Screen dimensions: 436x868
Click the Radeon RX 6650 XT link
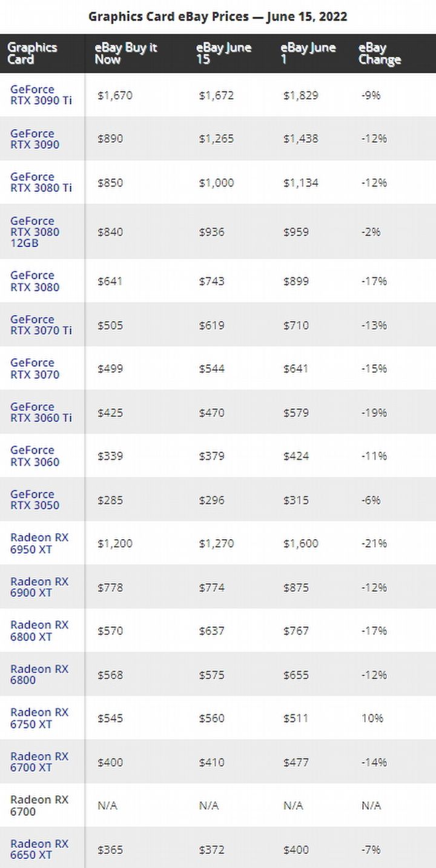point(39,849)
